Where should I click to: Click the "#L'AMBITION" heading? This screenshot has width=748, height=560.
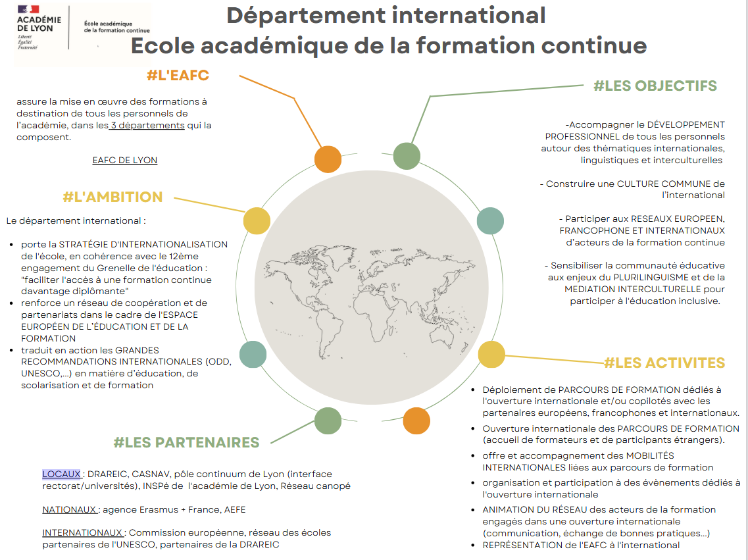(112, 197)
